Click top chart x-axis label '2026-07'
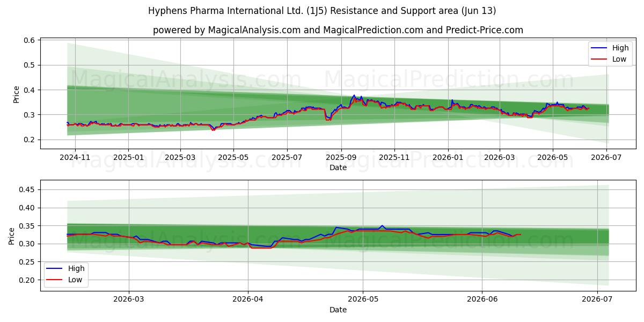644x322 pixels. pyautogui.click(x=606, y=158)
